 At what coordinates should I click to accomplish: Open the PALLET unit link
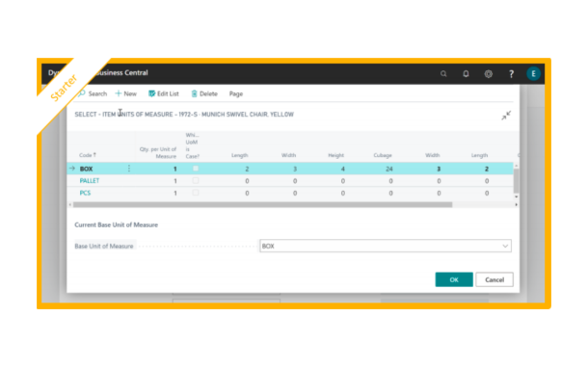coord(90,181)
